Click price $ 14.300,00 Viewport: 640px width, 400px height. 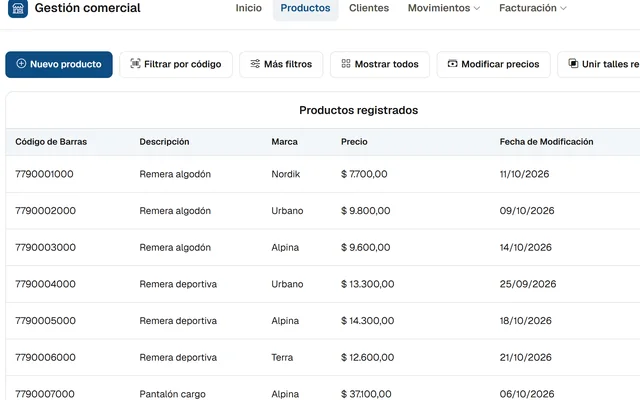tap(368, 321)
